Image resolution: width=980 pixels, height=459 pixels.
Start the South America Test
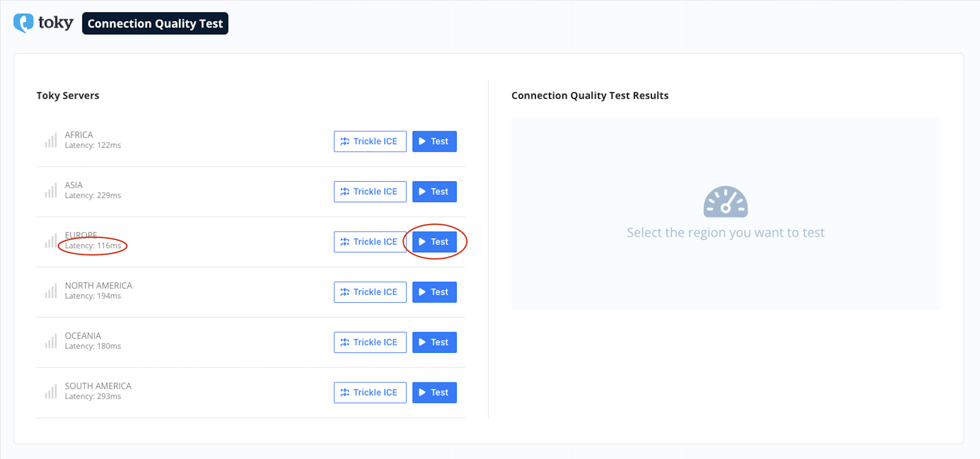coord(434,392)
